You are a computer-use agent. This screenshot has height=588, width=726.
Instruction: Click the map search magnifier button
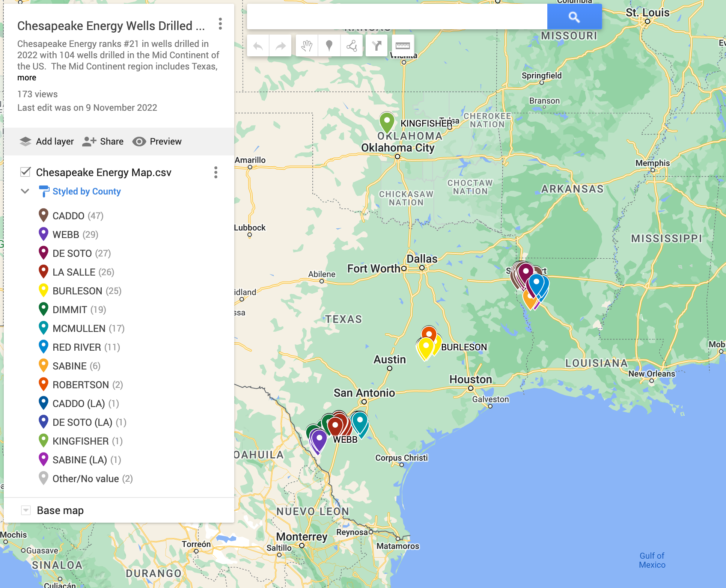[x=574, y=16]
